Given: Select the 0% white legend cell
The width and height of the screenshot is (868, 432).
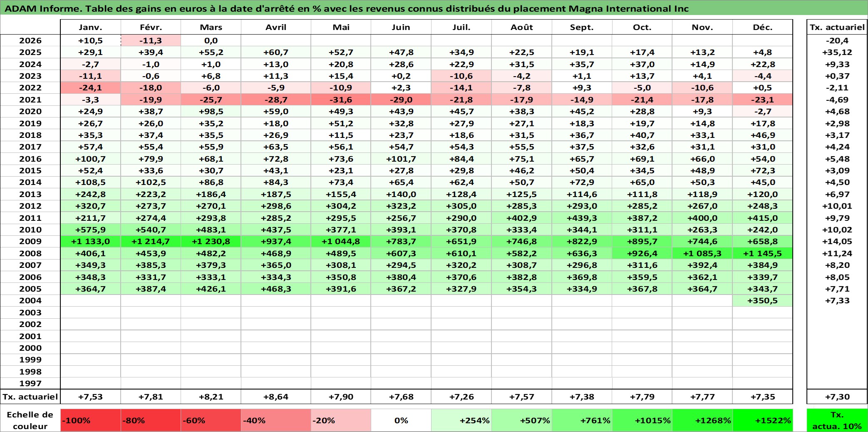Looking at the screenshot, I should coord(401,420).
